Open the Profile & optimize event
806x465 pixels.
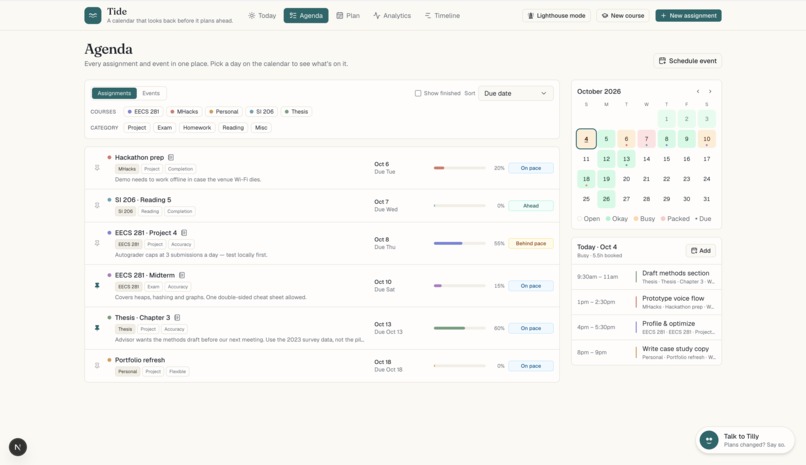coord(646,327)
